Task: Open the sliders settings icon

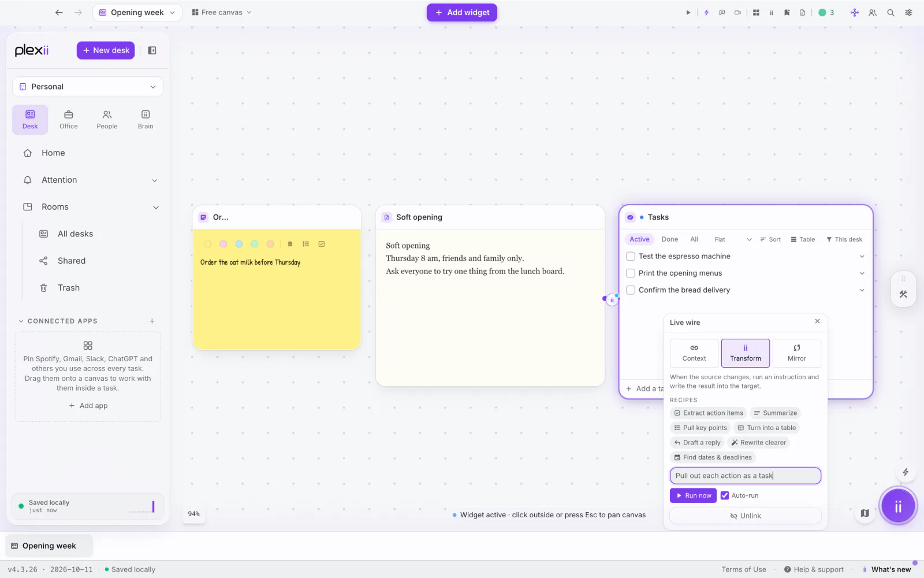Action: [x=908, y=13]
